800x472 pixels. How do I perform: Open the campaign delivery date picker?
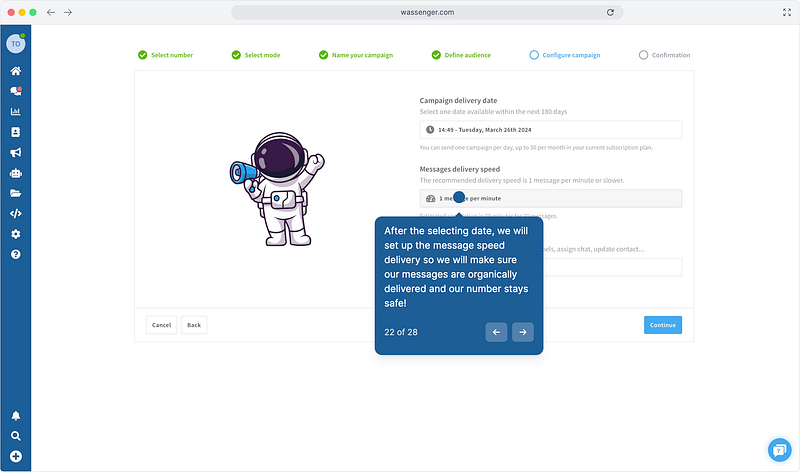[550, 130]
